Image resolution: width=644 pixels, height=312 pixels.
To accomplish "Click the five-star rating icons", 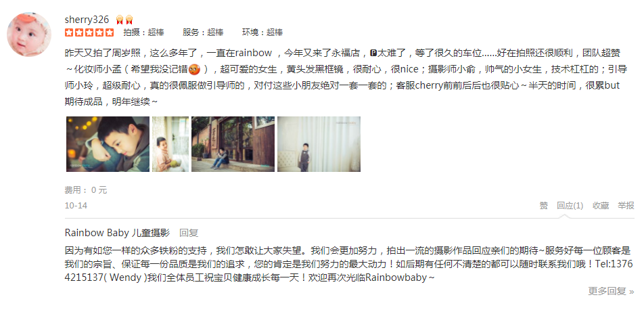I will point(89,32).
